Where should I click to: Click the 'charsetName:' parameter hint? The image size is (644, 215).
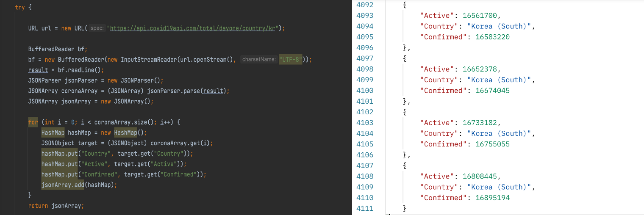pos(259,60)
